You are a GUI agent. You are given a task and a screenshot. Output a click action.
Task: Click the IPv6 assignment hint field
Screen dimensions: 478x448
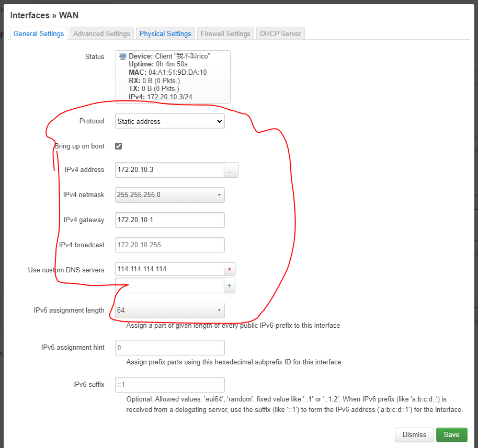tap(170, 348)
